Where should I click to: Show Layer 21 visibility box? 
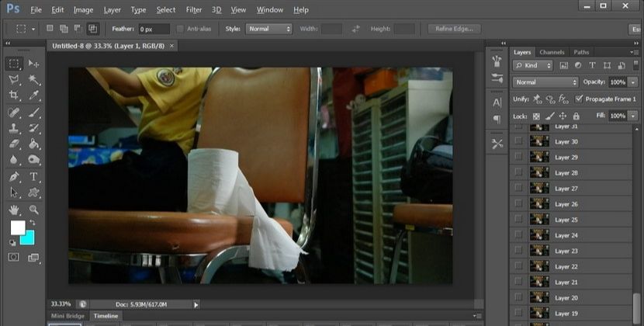click(519, 282)
